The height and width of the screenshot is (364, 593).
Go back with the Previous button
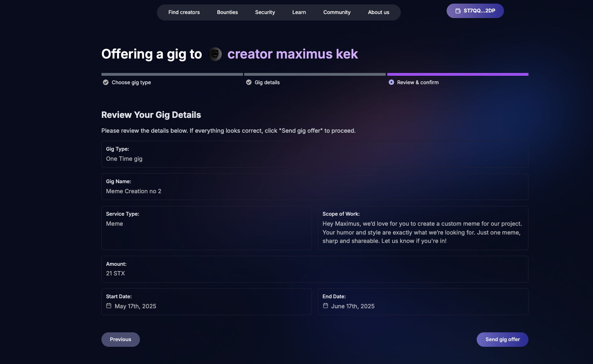(121, 340)
